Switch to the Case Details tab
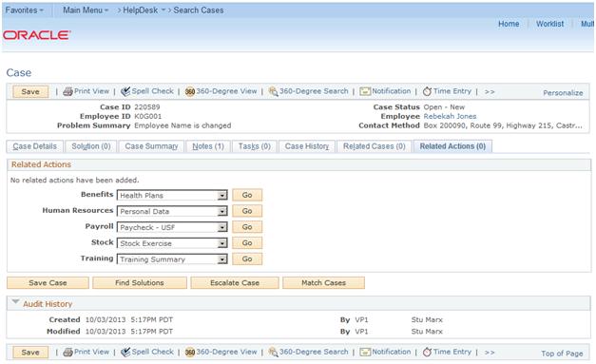This screenshot has height=364, width=596. click(x=34, y=146)
